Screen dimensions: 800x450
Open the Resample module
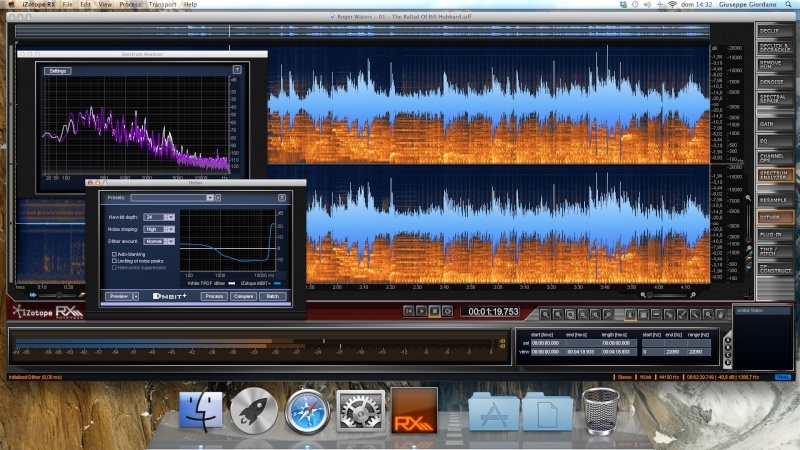click(775, 200)
